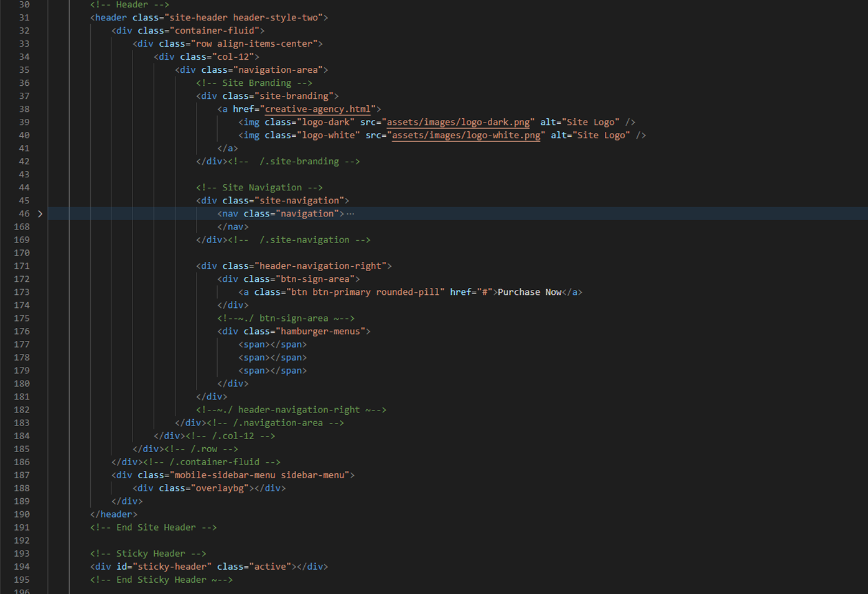Follow the logo-dark.png image path link
This screenshot has height=594, width=868.
click(458, 123)
